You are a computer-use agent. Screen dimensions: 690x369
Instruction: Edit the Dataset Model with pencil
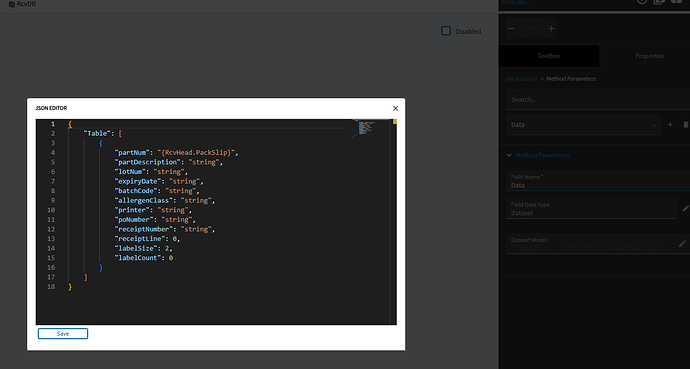[x=682, y=243]
